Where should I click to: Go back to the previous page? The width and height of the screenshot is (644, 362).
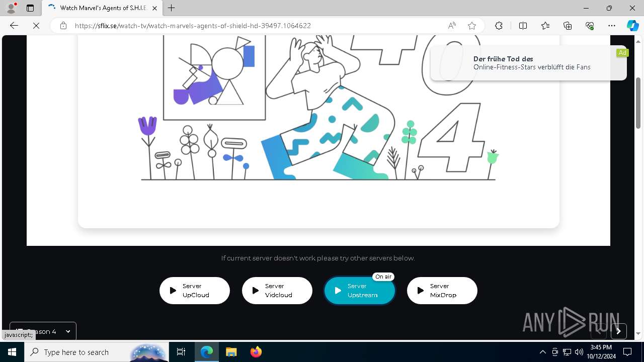pyautogui.click(x=14, y=26)
